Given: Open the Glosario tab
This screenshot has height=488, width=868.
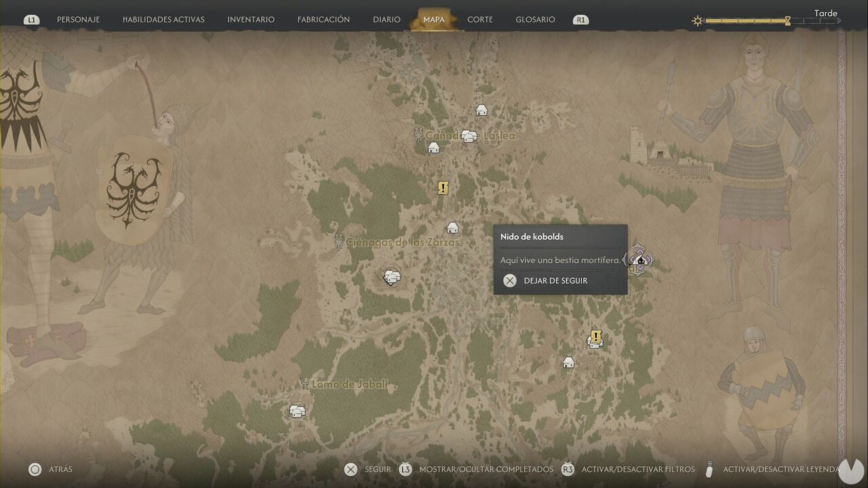Looking at the screenshot, I should point(535,20).
